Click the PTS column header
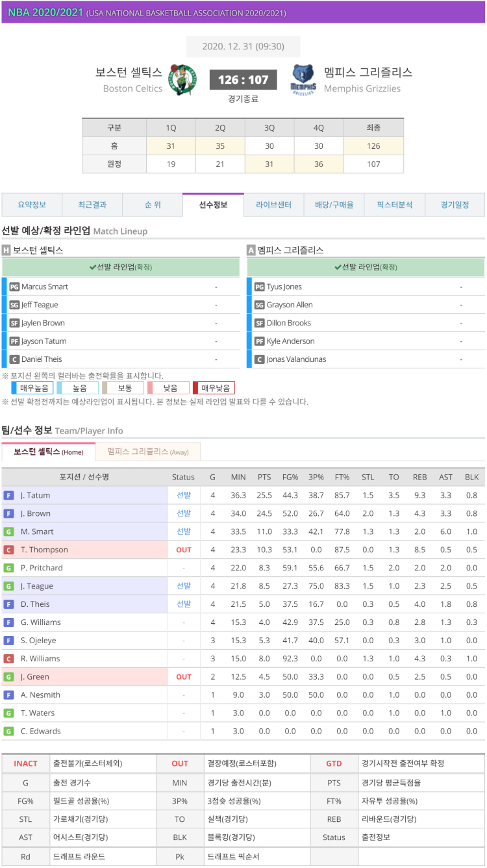 [264, 477]
